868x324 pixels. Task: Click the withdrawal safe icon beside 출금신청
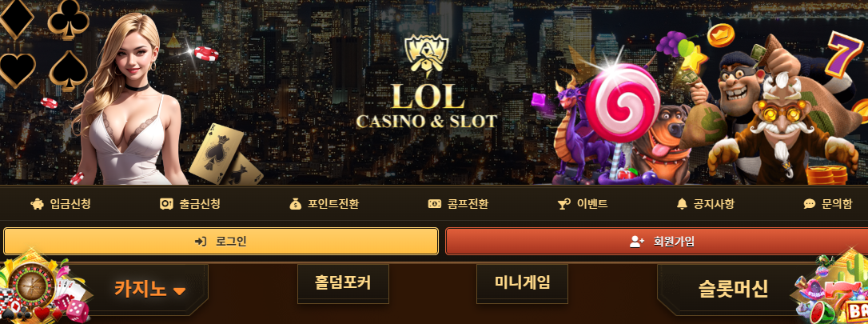coord(166,204)
